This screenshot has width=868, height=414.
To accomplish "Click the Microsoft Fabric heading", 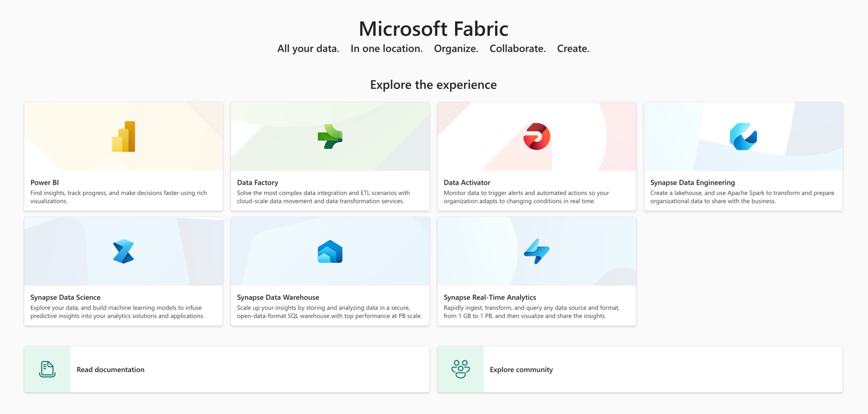I will coord(434,29).
